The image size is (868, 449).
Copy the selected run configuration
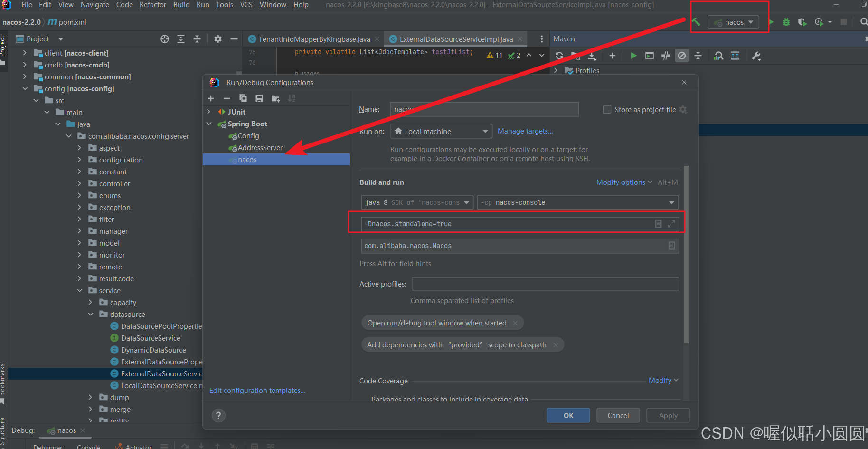243,98
